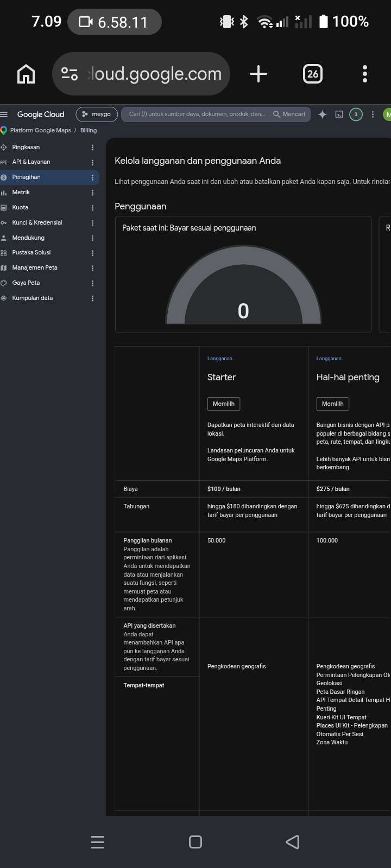This screenshot has height=868, width=391.
Task: Open the console header three-dot menu
Action: click(373, 114)
